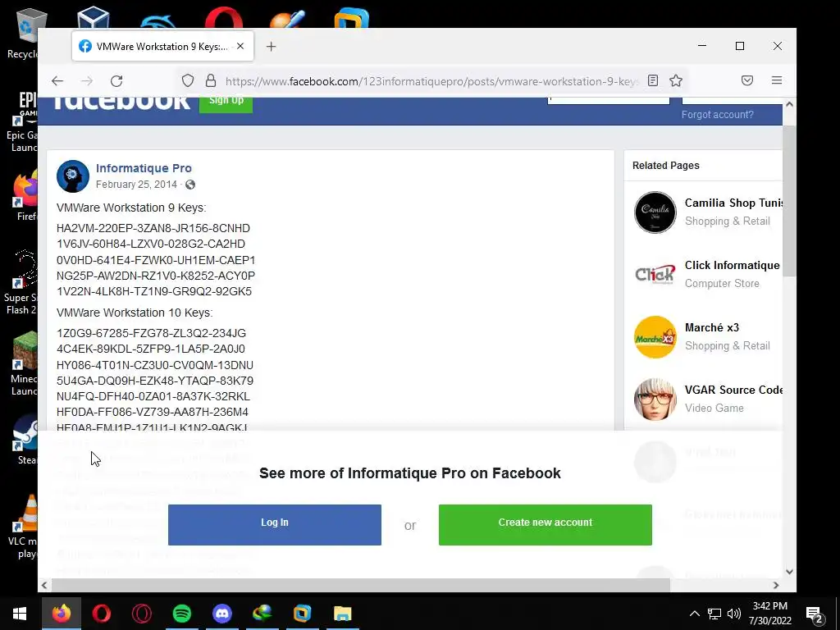Launch Spotify from the taskbar
Viewport: 840px width, 630px height.
pyautogui.click(x=181, y=614)
